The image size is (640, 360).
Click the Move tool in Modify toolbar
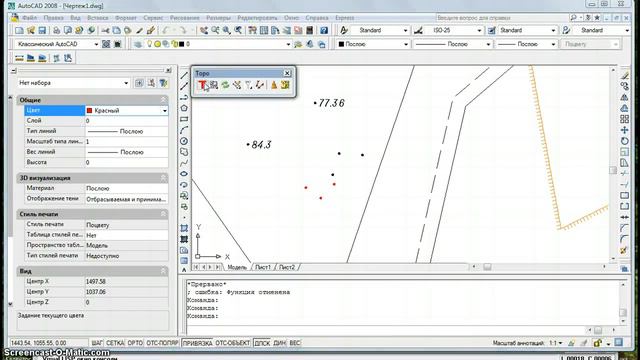tap(624, 130)
